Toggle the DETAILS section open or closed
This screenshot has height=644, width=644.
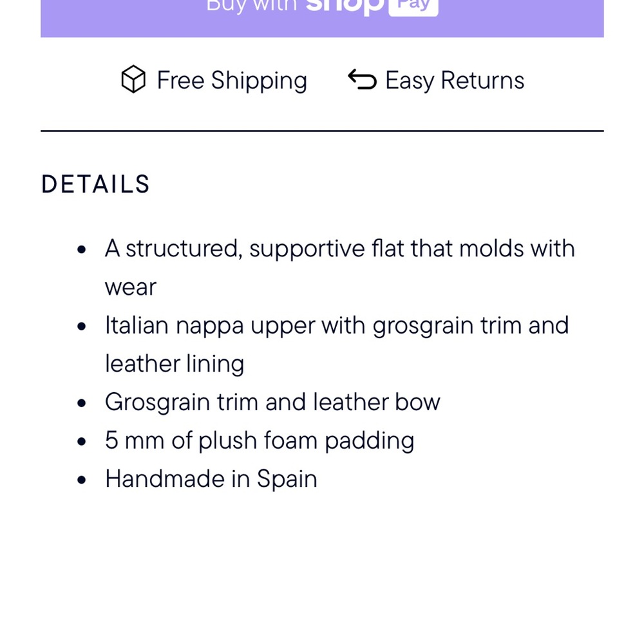[x=95, y=184]
